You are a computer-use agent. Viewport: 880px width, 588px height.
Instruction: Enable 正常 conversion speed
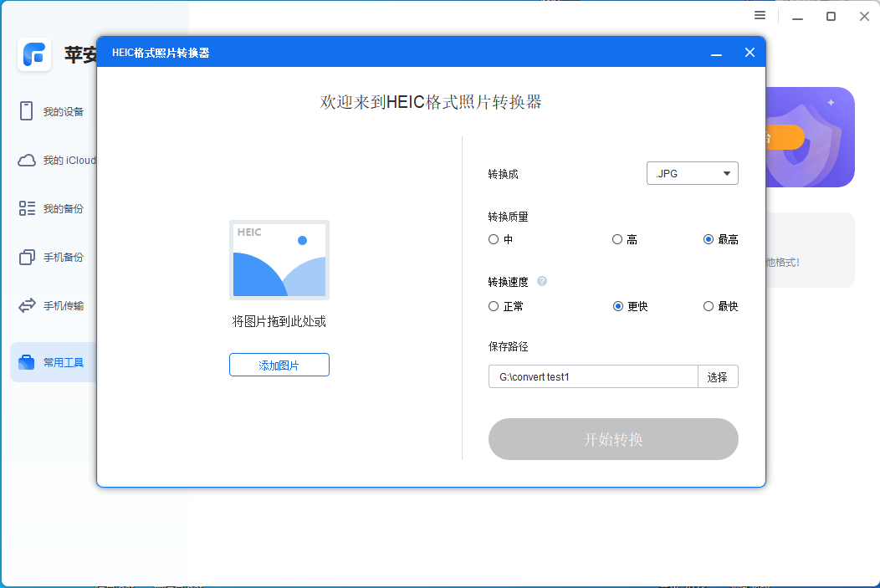(x=494, y=306)
